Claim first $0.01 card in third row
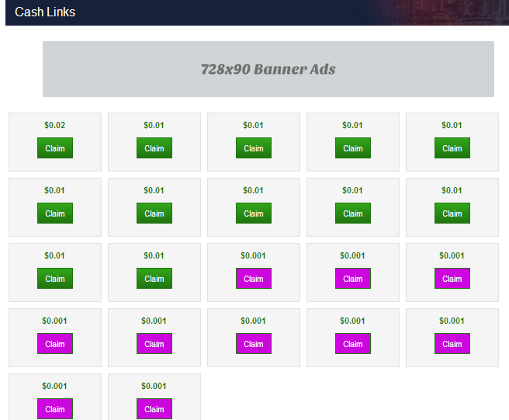Image resolution: width=509 pixels, height=420 pixels. click(x=55, y=279)
